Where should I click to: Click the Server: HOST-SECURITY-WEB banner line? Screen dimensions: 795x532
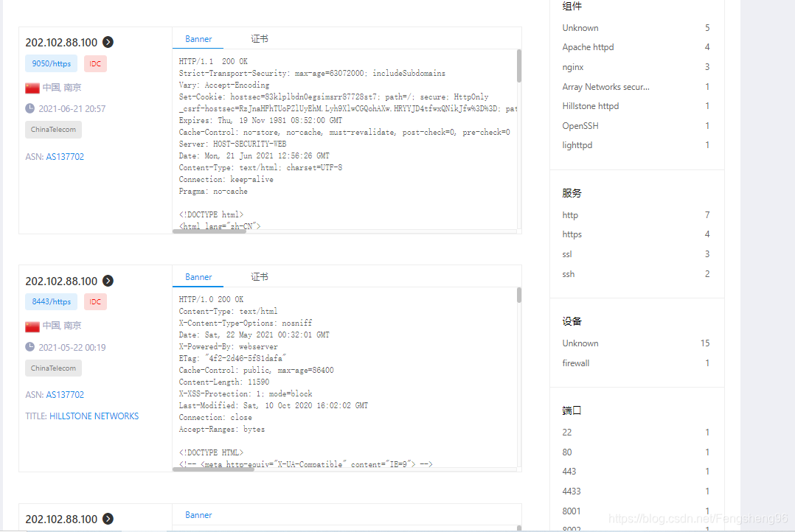coord(233,144)
